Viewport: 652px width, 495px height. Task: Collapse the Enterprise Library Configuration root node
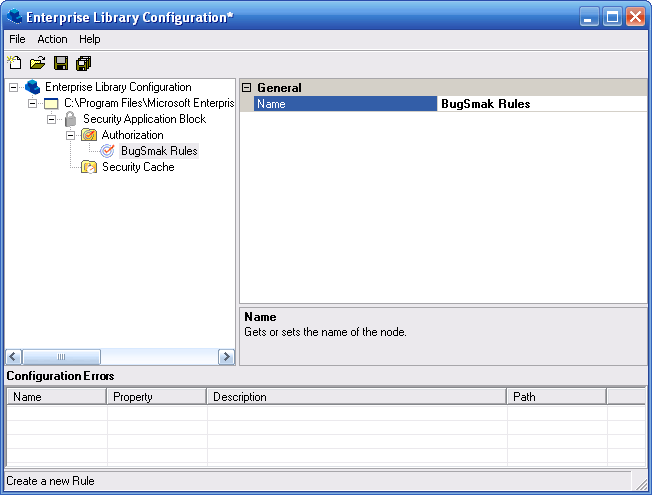(14, 87)
